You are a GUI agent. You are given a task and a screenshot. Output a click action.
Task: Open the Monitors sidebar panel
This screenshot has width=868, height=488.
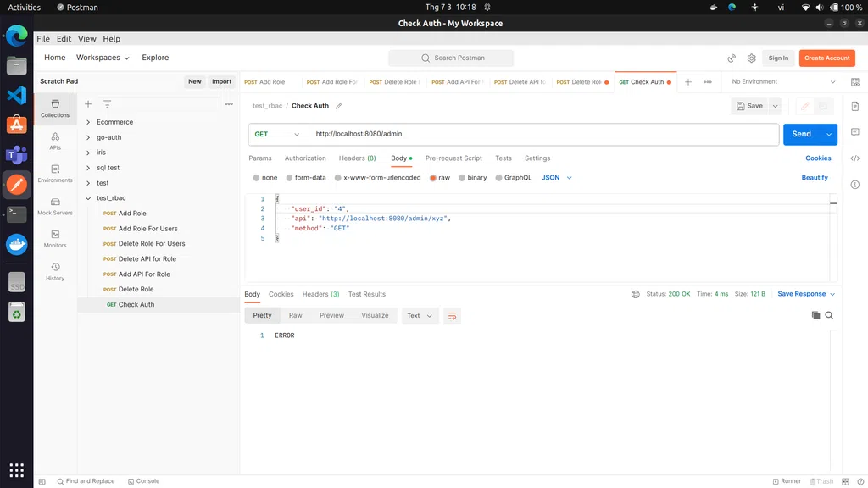55,238
